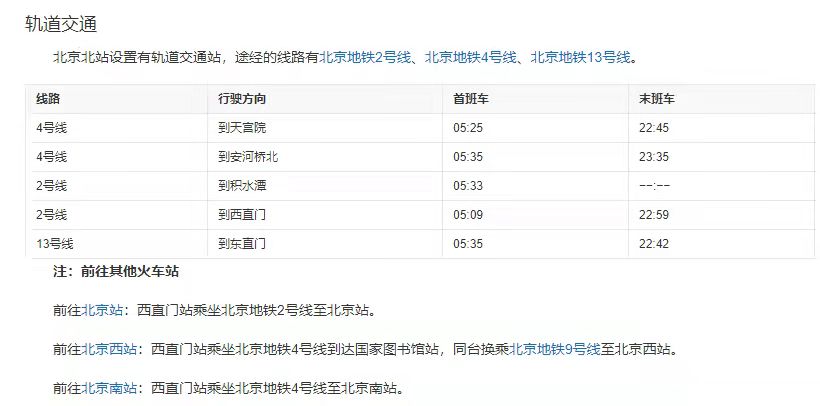This screenshot has height=406, width=820.
Task: Follow the 北京站 link
Action: [102, 310]
